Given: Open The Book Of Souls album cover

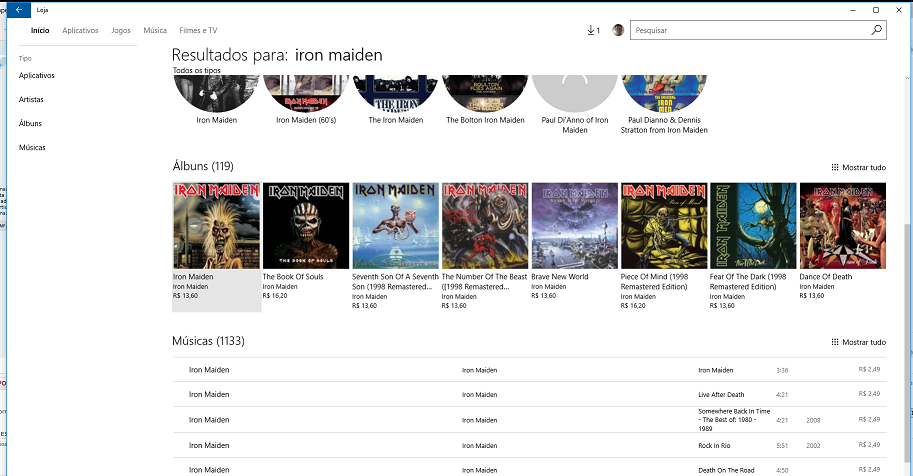Looking at the screenshot, I should tap(306, 225).
